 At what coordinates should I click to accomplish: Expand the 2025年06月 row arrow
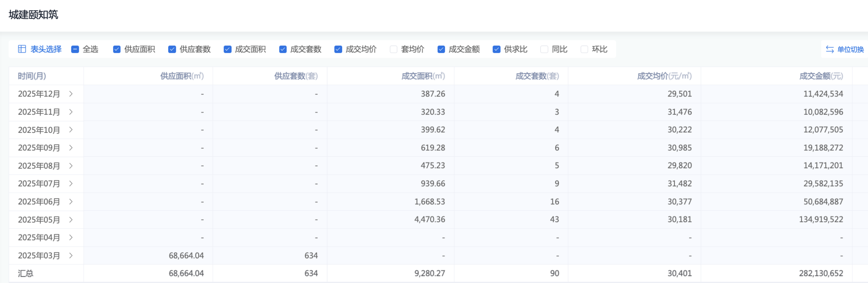(x=71, y=202)
